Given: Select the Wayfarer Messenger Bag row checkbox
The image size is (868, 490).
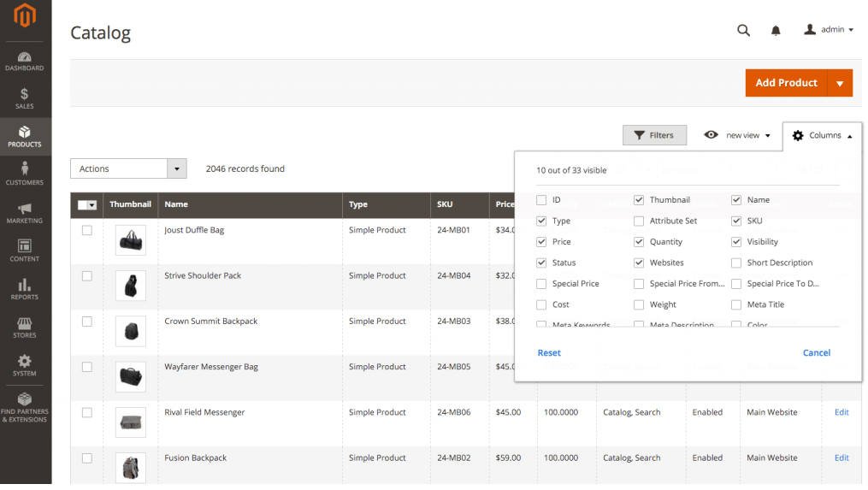Looking at the screenshot, I should pyautogui.click(x=87, y=367).
